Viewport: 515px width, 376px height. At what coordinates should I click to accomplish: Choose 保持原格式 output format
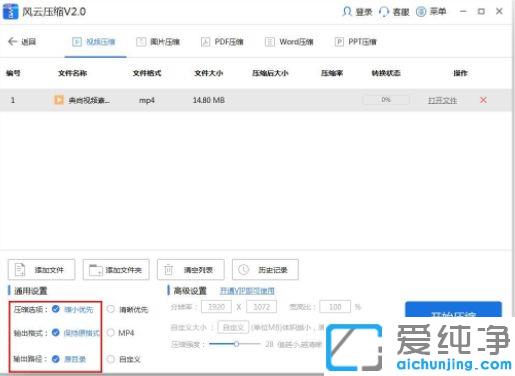click(x=76, y=333)
